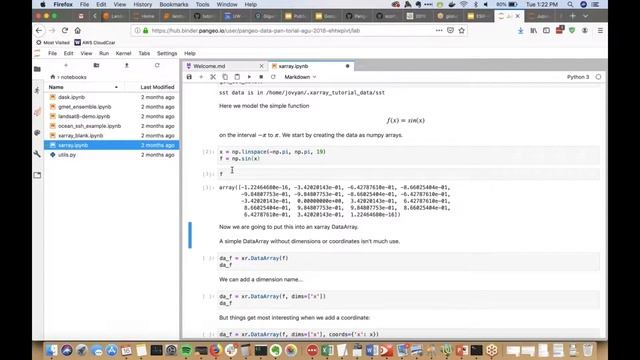
Task: Select landsat8-demo.ipynb file
Action: coord(111,116)
